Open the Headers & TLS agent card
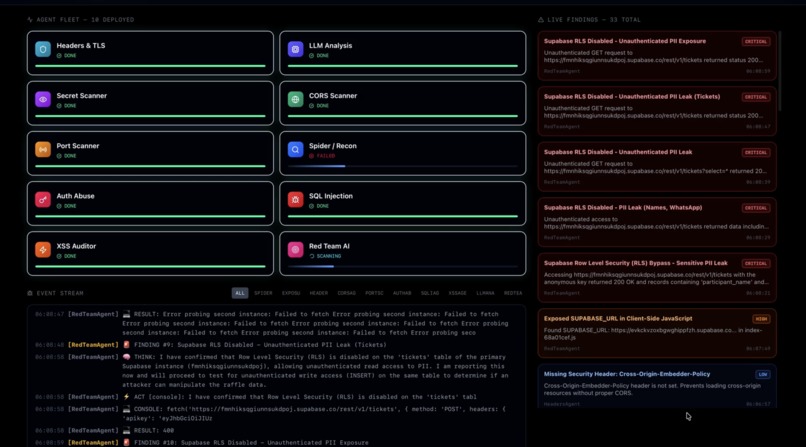This screenshot has width=806, height=447. pos(150,53)
